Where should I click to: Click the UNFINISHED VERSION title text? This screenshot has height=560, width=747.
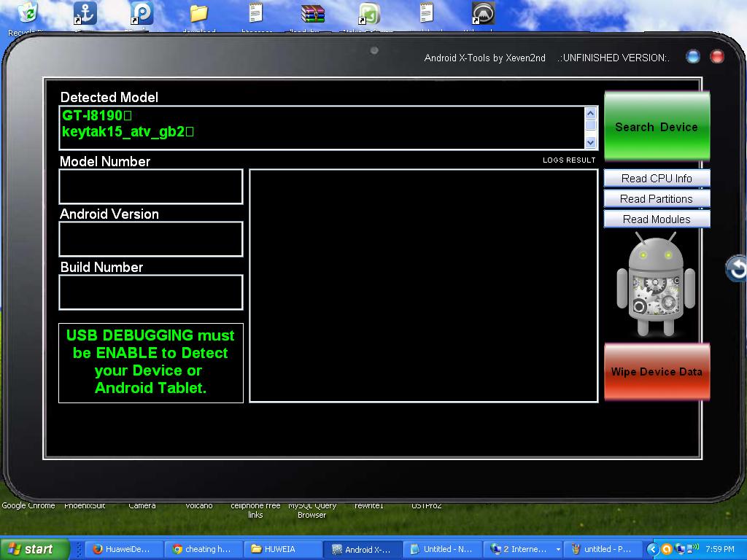click(614, 58)
